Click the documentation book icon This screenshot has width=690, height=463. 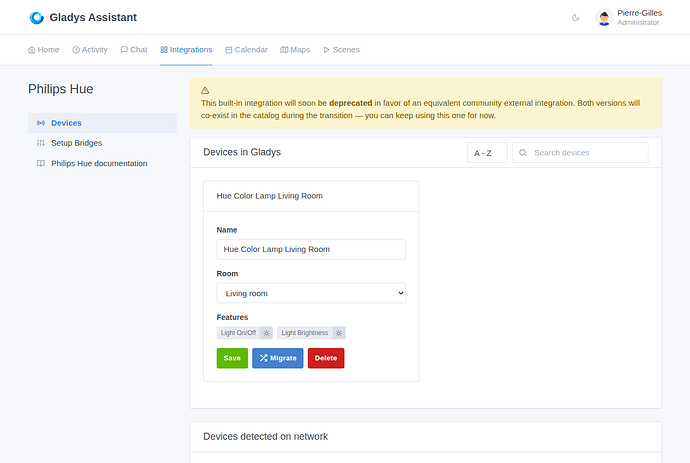tap(41, 163)
